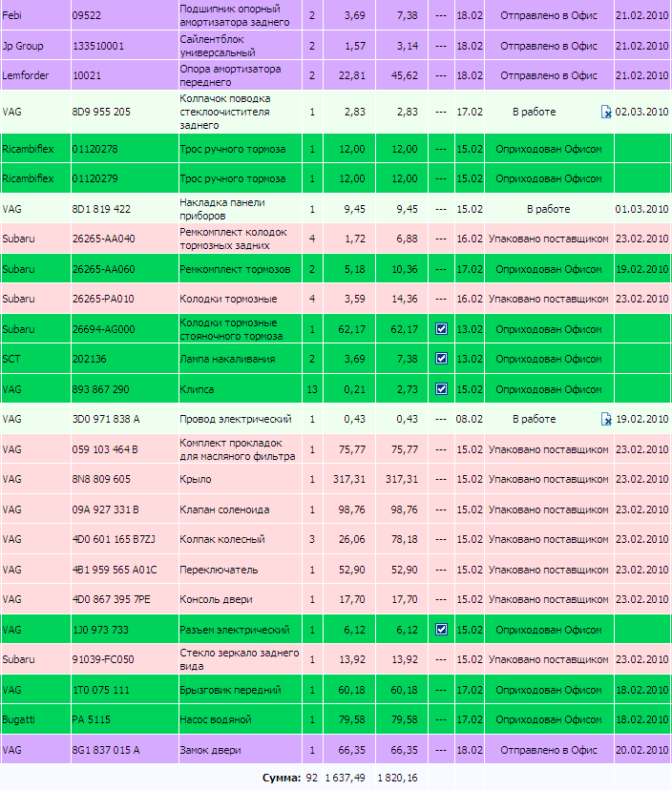Click the date 19.02.2010 in the 26265-AA060 row

[641, 269]
